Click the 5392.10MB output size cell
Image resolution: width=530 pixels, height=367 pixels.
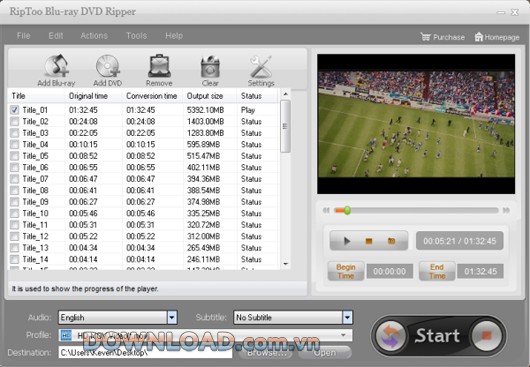coord(206,110)
